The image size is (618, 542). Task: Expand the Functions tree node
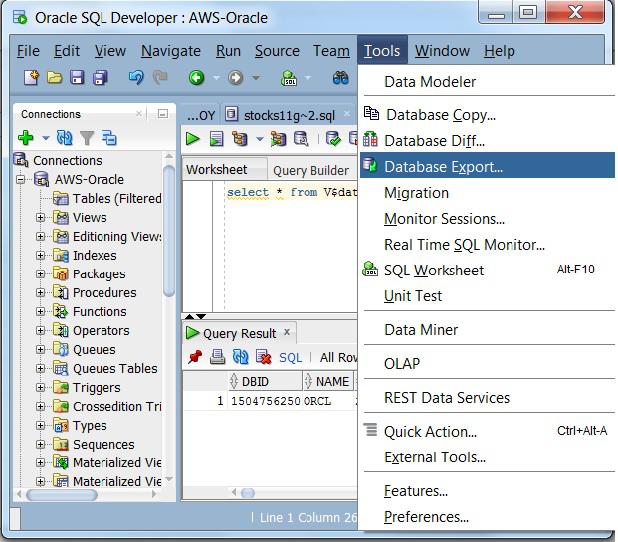tap(40, 311)
